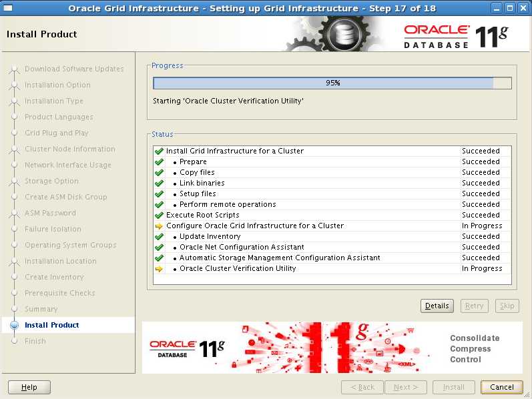Select the Installation Option step
532x399 pixels.
(57, 85)
